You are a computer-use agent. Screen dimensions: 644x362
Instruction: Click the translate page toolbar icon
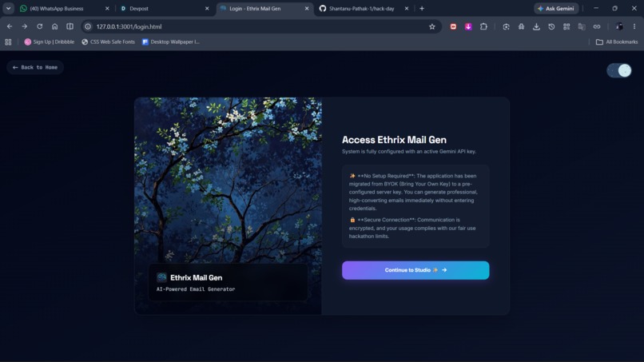click(582, 26)
